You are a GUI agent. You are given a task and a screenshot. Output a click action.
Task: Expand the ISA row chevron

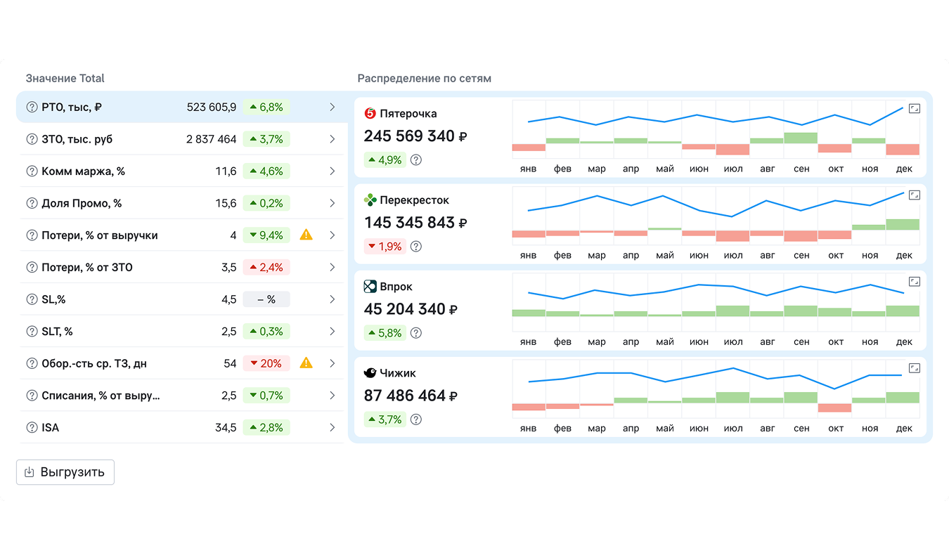[333, 428]
